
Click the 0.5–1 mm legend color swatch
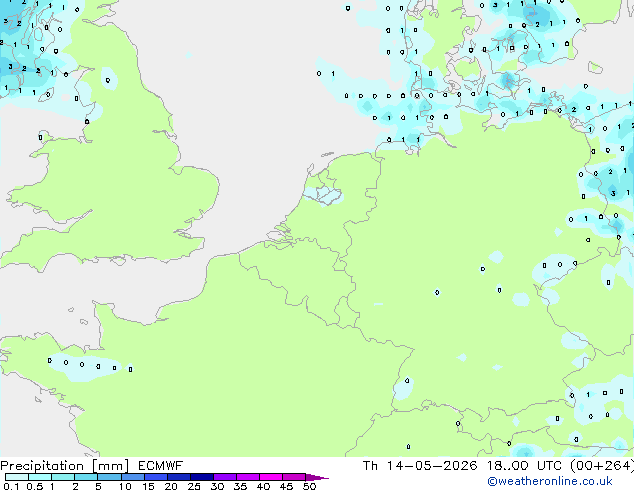tap(40, 477)
